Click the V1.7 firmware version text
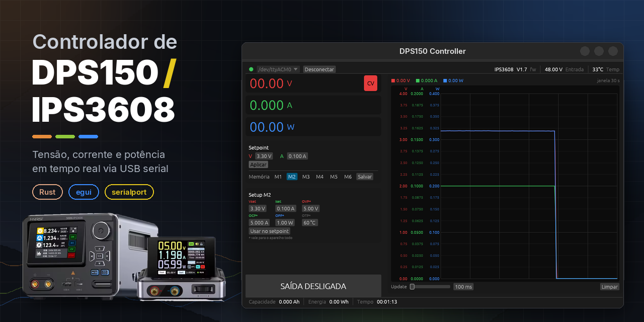Screen dimensions: 644x322 [522, 69]
